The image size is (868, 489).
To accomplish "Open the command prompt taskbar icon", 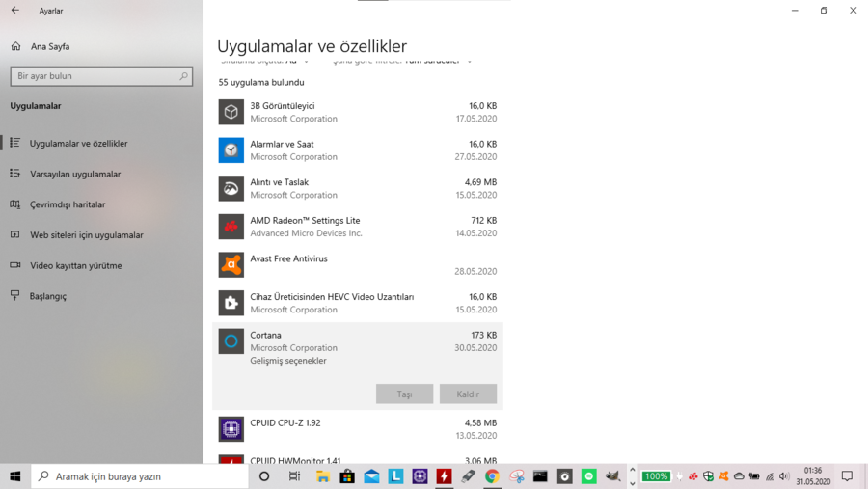I will pyautogui.click(x=540, y=476).
